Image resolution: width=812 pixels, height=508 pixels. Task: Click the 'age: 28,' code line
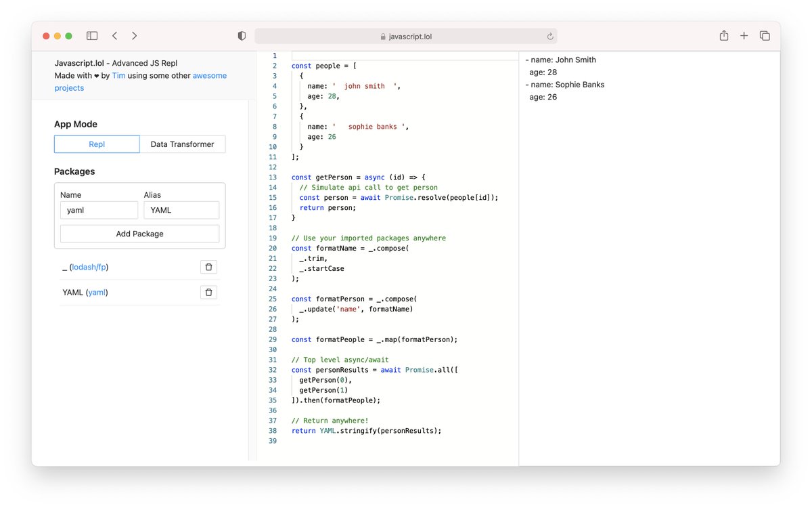[x=323, y=96]
